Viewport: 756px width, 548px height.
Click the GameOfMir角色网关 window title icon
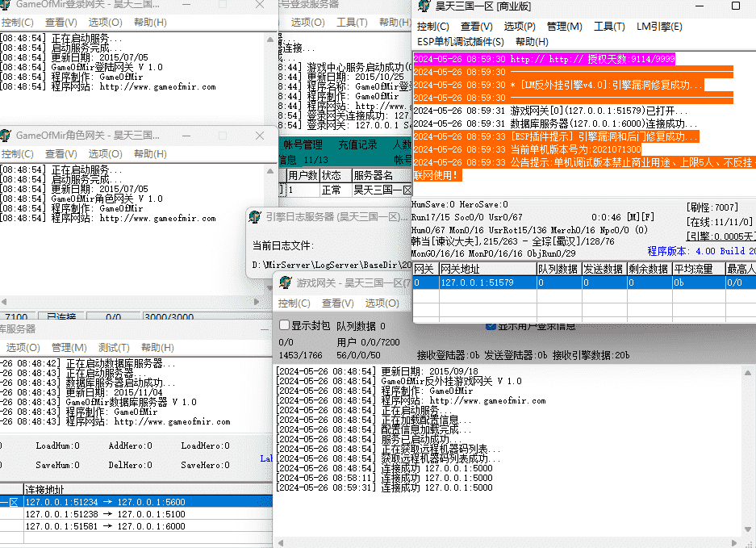click(6, 135)
